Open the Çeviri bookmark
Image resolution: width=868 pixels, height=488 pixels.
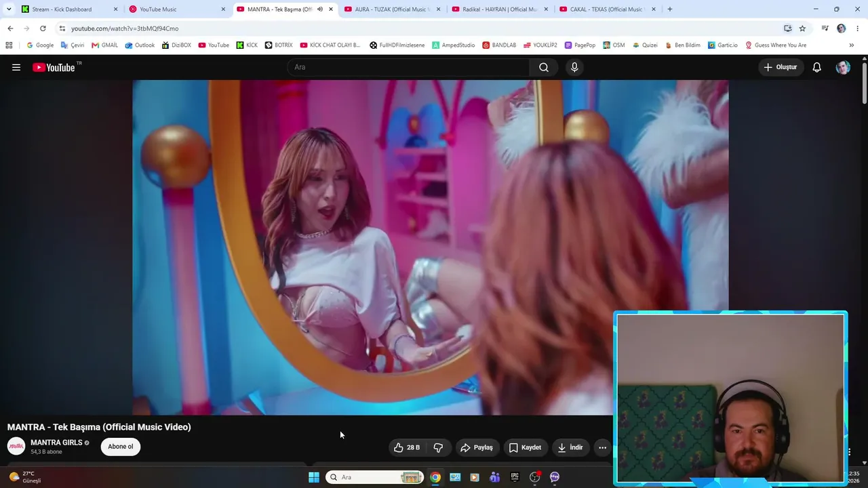(73, 45)
